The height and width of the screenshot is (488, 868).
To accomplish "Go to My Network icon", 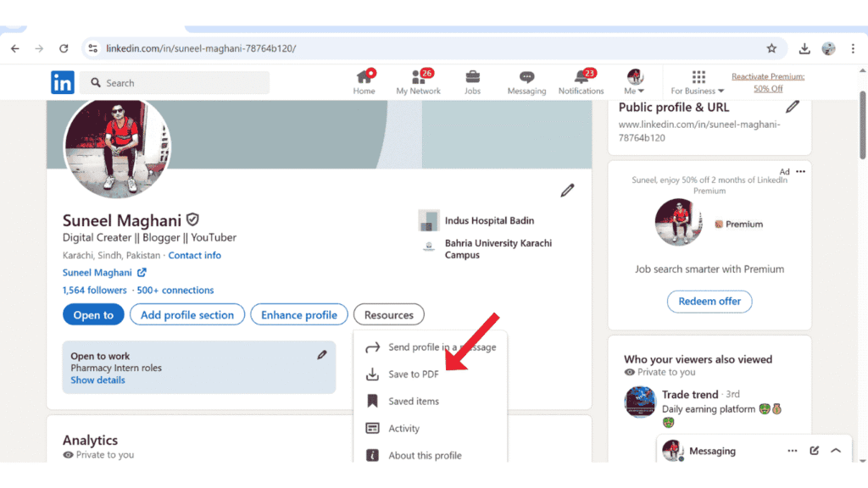I will [418, 78].
